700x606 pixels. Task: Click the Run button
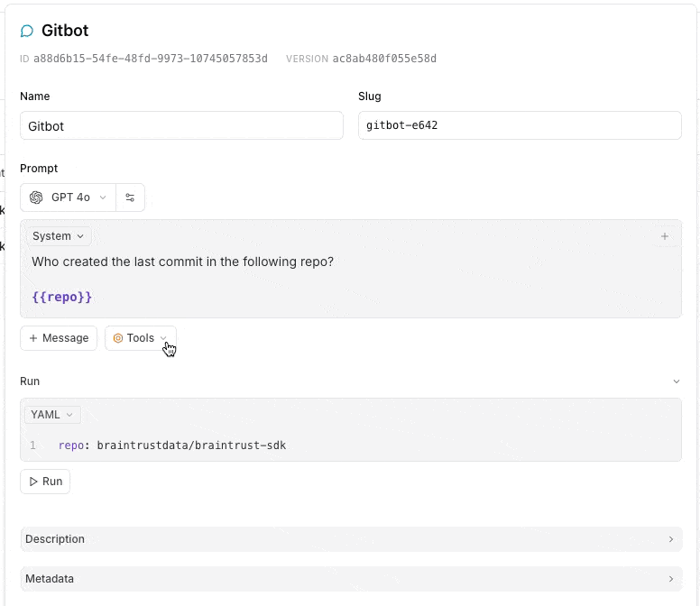(x=45, y=482)
